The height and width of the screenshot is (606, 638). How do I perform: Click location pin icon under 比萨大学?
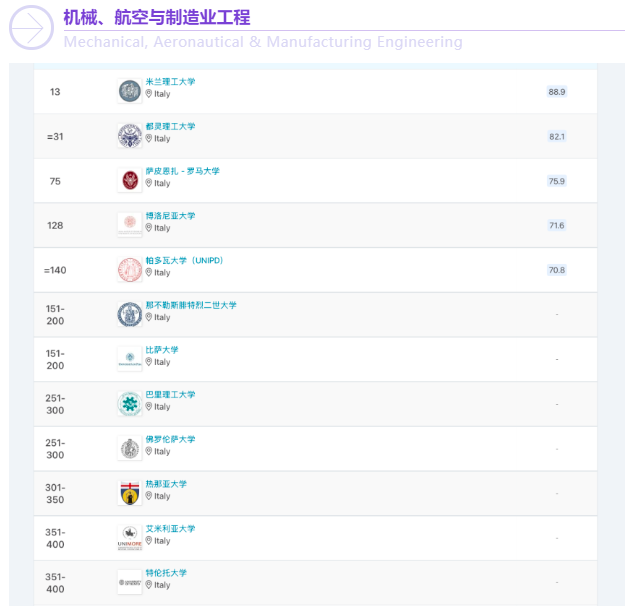149,362
